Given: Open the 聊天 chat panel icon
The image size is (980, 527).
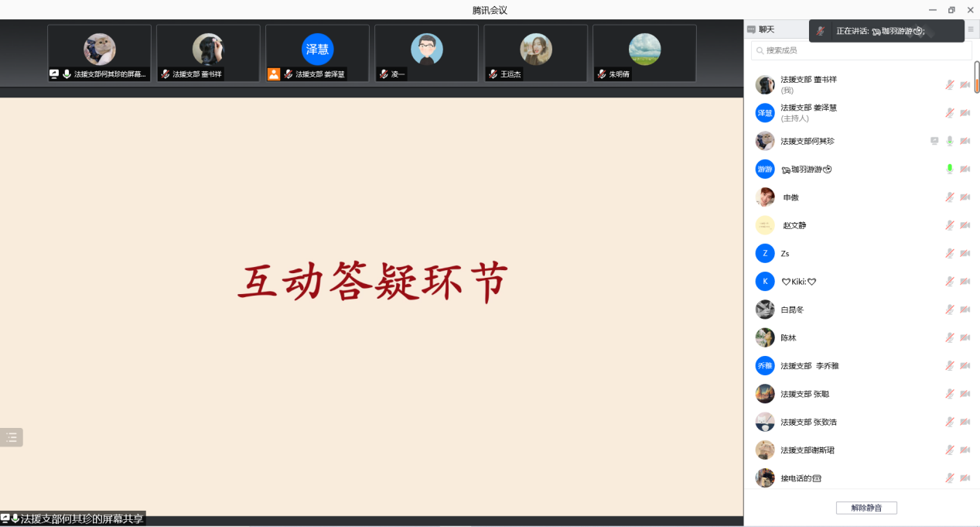Looking at the screenshot, I should (x=751, y=29).
